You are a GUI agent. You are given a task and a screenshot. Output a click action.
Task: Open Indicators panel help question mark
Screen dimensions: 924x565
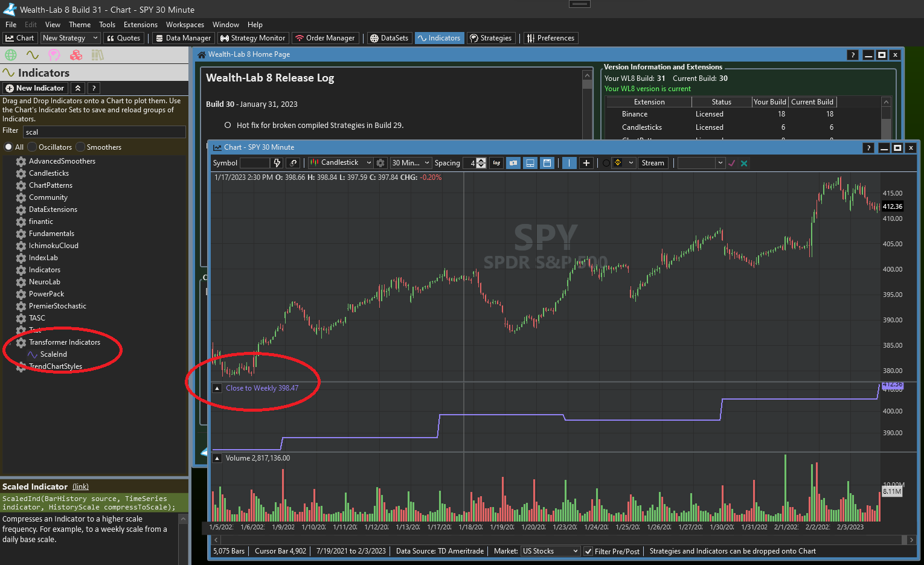coord(94,88)
